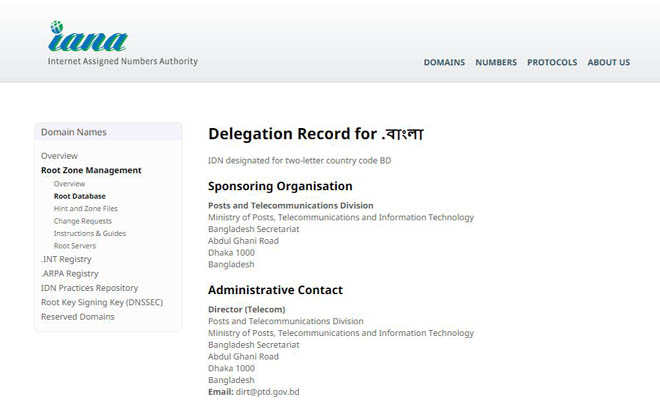Open the Domains menu
This screenshot has height=400, width=660.
coord(444,62)
